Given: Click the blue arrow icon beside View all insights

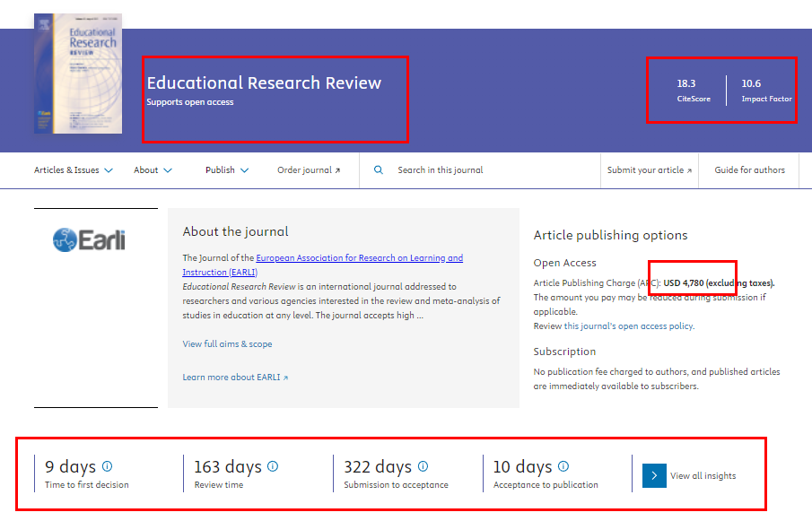Looking at the screenshot, I should pyautogui.click(x=653, y=474).
